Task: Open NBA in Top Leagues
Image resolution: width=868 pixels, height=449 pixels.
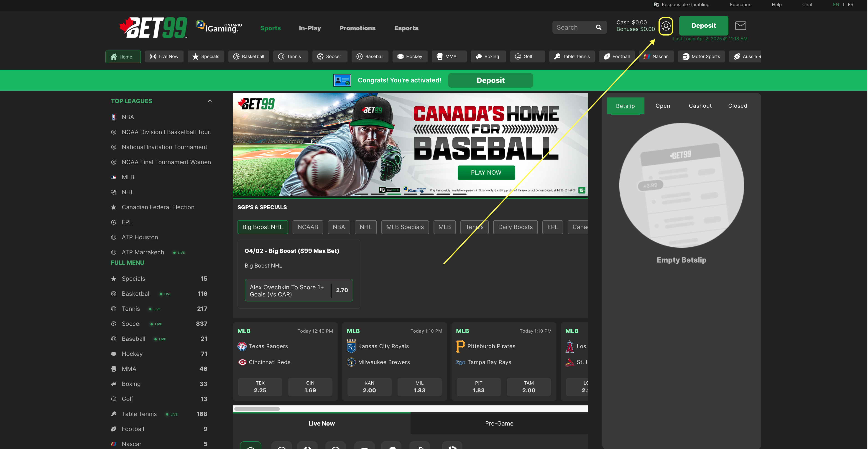Action: click(128, 117)
